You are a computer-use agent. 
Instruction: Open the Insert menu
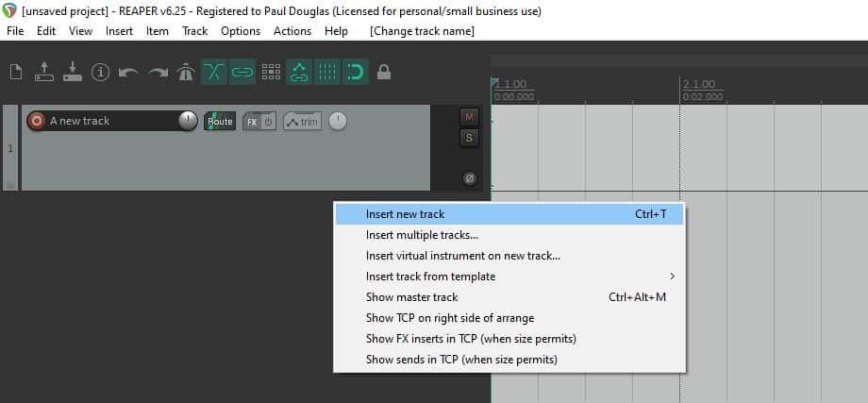(119, 31)
